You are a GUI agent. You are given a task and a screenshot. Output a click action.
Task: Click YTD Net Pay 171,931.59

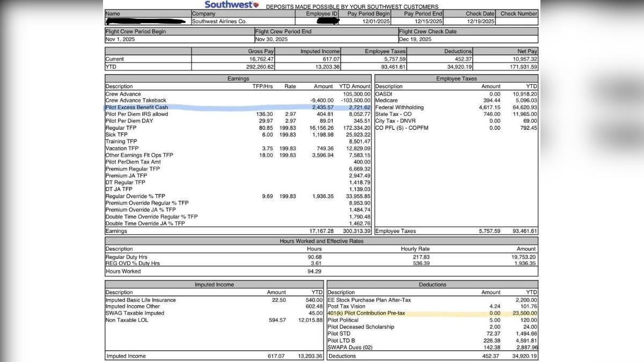523,67
